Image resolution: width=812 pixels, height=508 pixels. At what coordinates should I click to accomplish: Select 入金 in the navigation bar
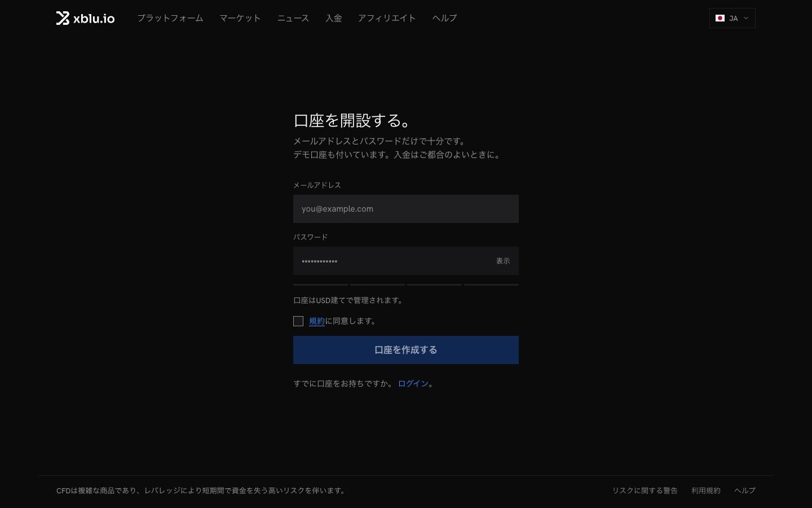click(334, 18)
